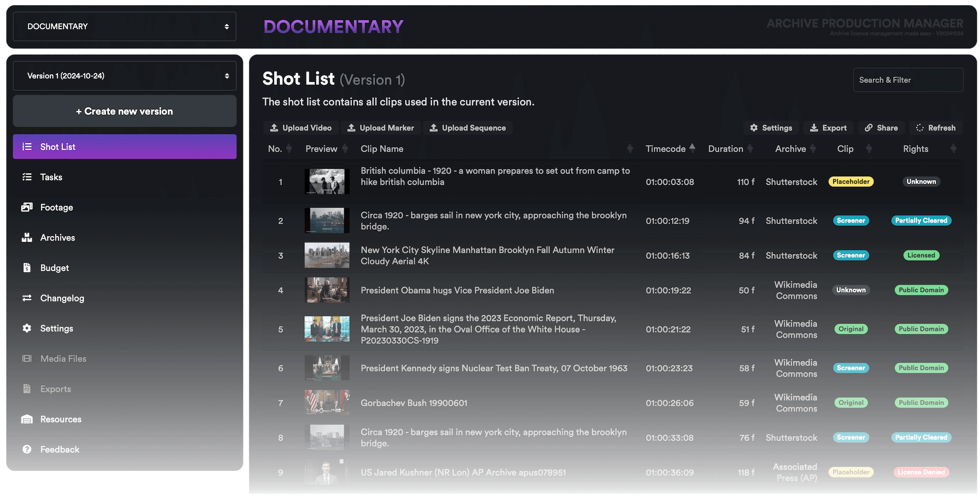Click the Upload Video button
Screen dimensions: 980x501
pos(301,128)
